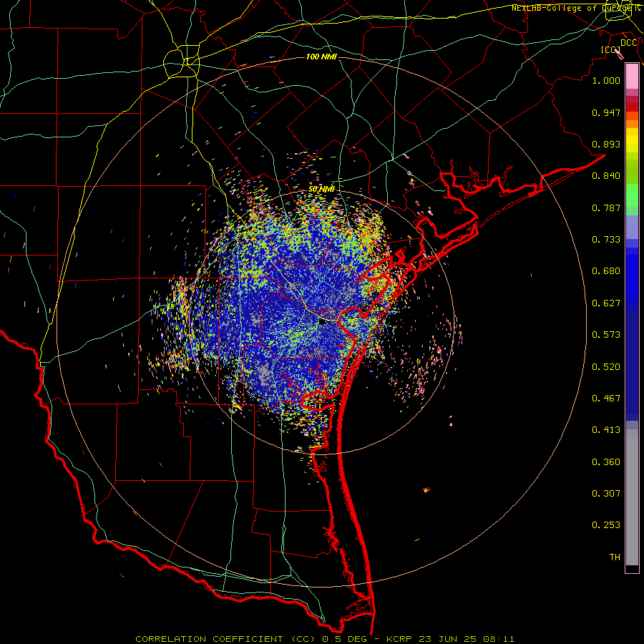Click the 1.000 value on the legend
Screen dimensions: 644x644
(606, 80)
